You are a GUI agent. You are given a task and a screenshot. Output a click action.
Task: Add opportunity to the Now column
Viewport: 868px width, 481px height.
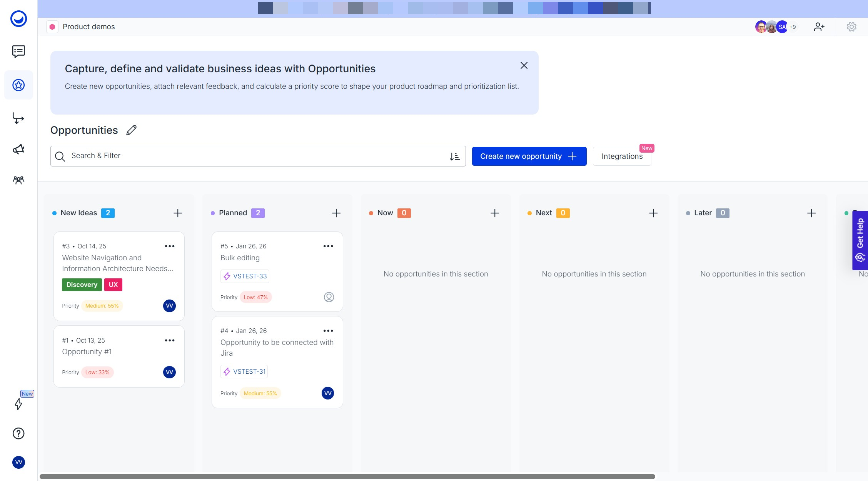coord(495,213)
